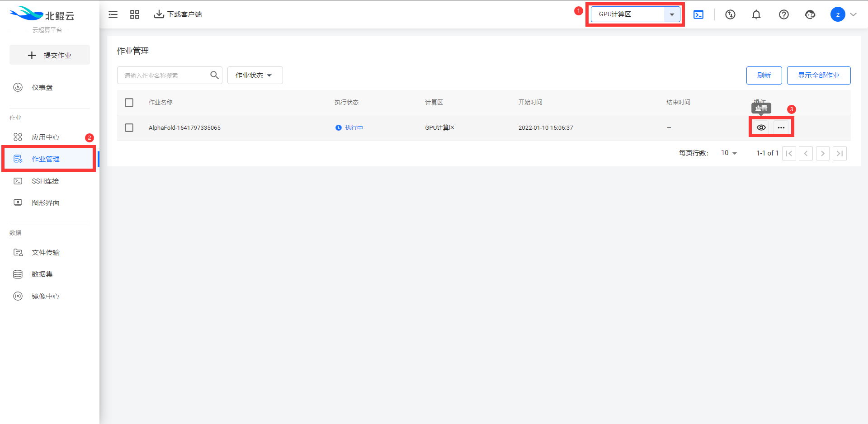Click the 结束时间 column header
Viewport: 868px width, 424px height.
678,103
